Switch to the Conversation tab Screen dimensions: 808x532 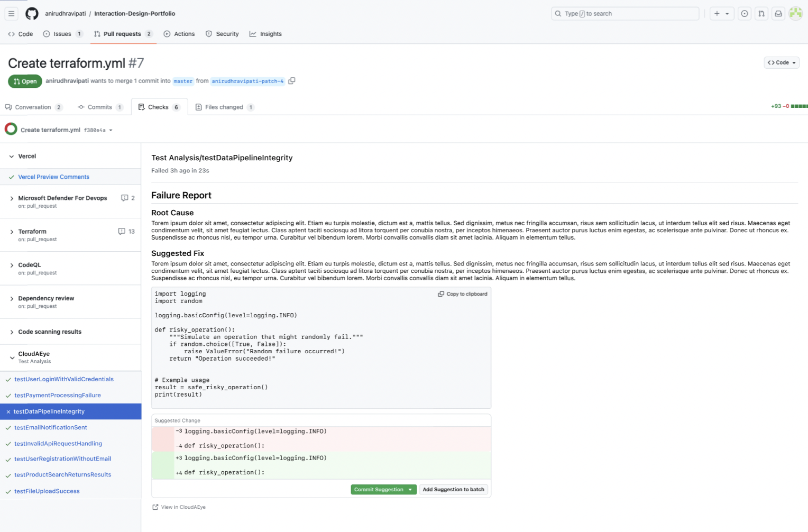33,107
